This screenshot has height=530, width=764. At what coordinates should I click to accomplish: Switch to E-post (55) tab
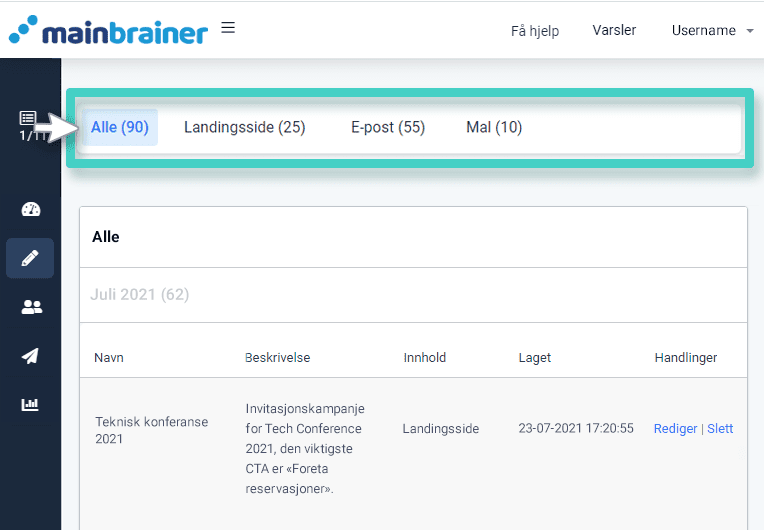388,127
